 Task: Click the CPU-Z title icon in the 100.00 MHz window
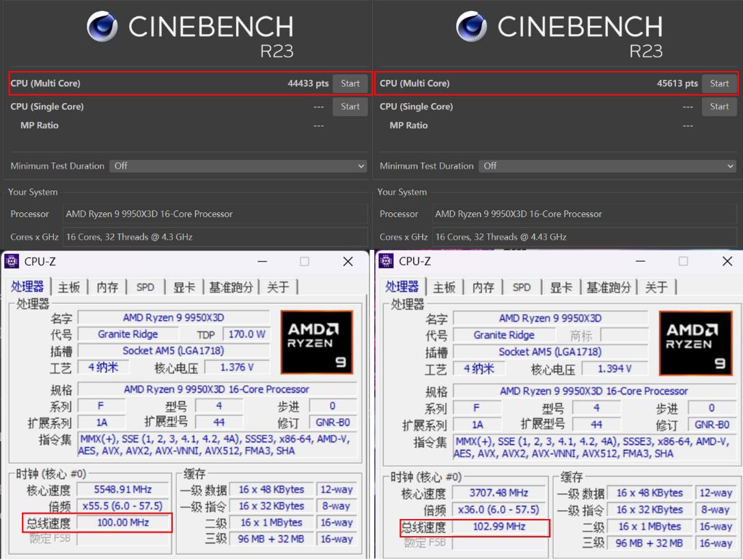(12, 261)
